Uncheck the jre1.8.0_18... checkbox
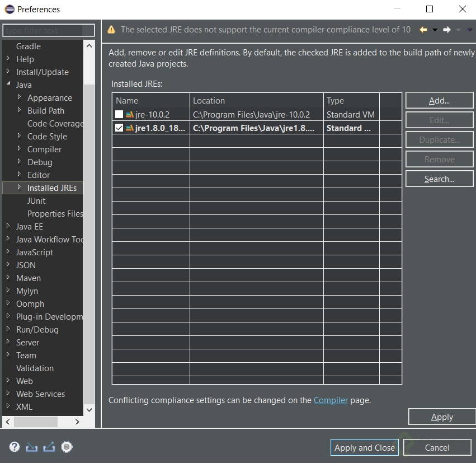This screenshot has height=463, width=476. [119, 128]
